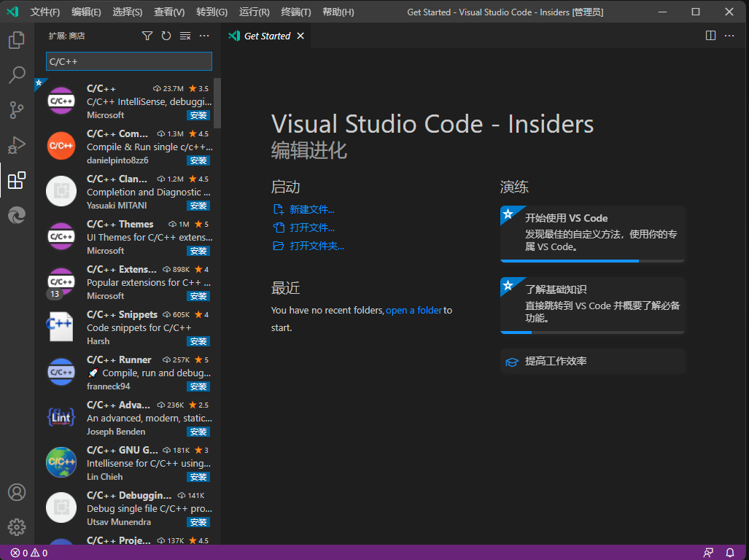
Task: Click the extension list scrollbar thumb
Action: 217,103
